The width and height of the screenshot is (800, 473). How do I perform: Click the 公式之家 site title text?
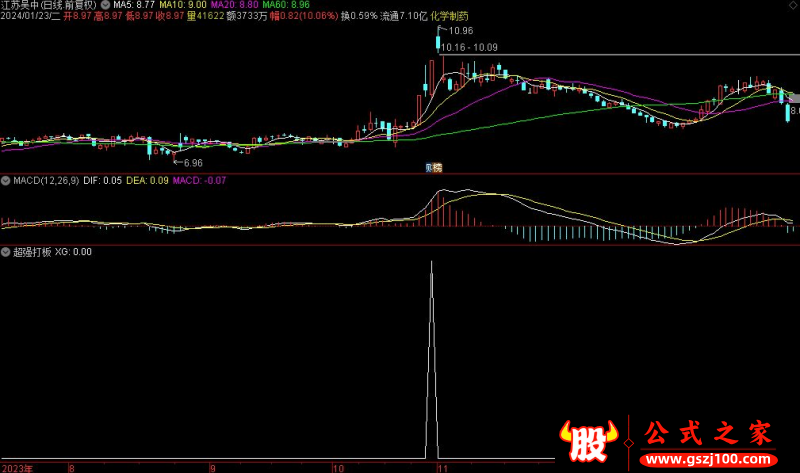coord(706,433)
